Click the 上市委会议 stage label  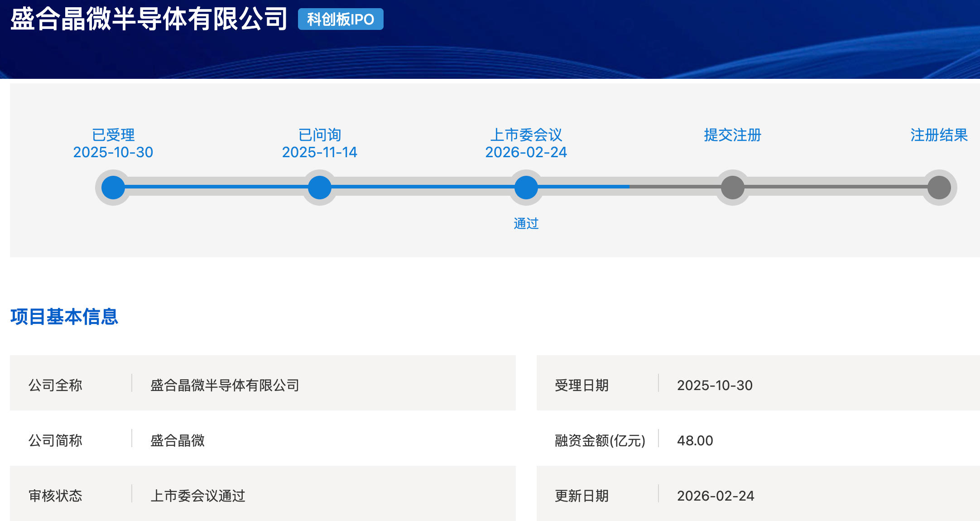click(x=526, y=135)
